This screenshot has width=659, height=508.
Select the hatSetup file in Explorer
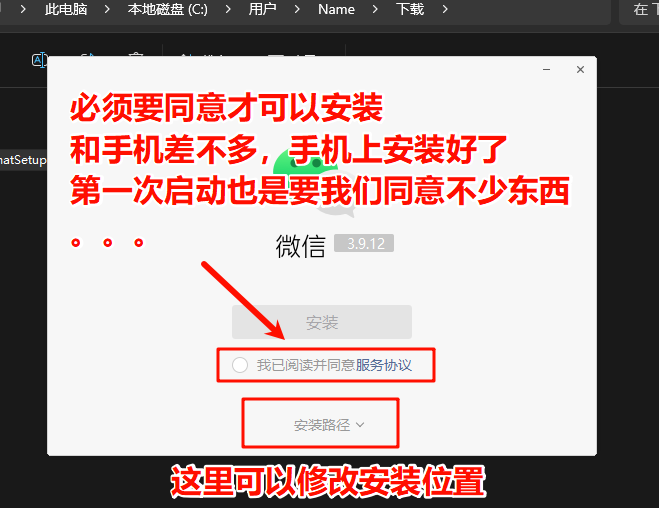(23, 160)
